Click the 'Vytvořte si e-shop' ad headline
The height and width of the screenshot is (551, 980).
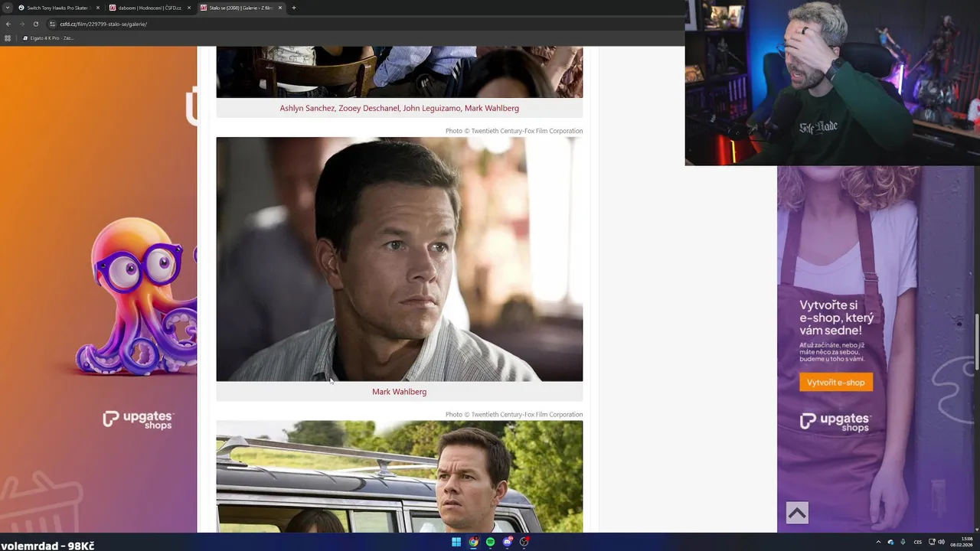point(836,318)
